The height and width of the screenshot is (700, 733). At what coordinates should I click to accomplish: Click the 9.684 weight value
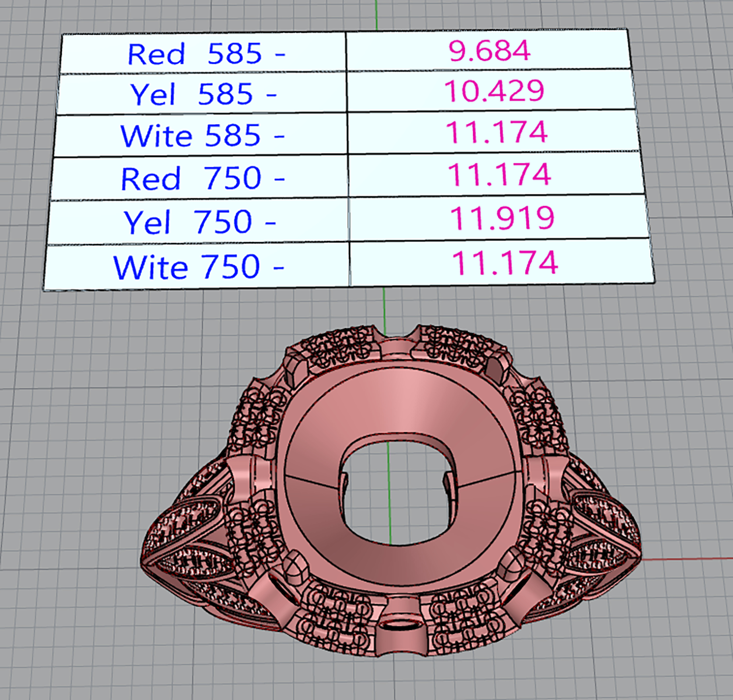[x=489, y=50]
